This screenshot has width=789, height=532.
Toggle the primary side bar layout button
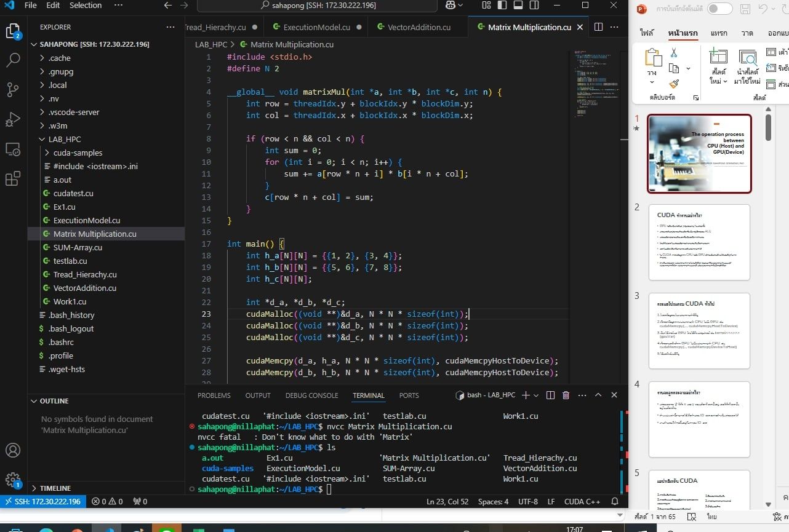tap(503, 6)
